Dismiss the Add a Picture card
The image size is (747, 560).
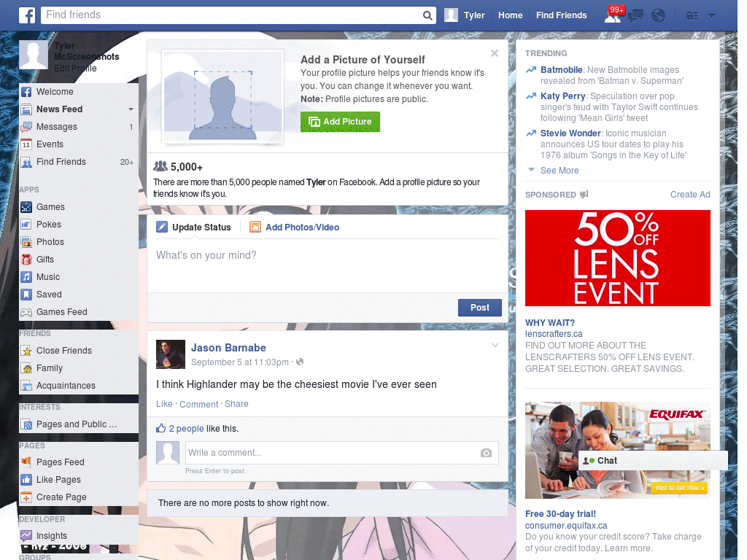point(495,53)
